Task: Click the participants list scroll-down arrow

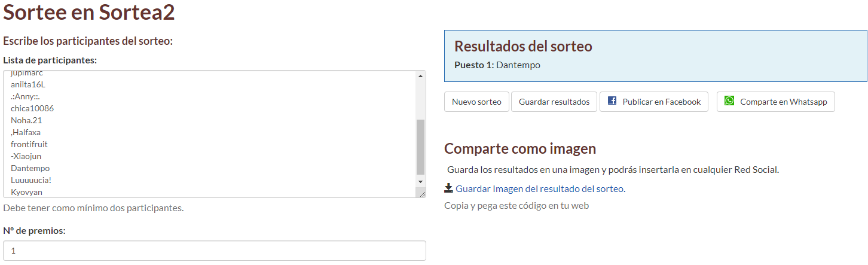Action: click(420, 181)
